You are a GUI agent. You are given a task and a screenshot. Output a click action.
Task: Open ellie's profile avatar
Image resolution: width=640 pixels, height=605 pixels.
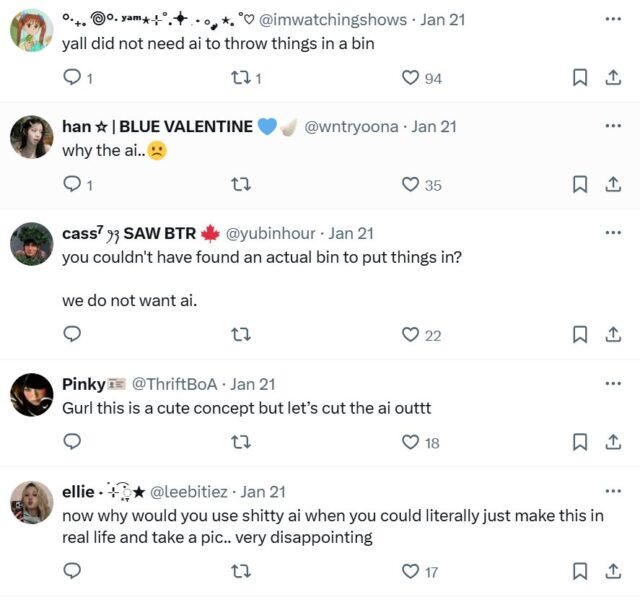pyautogui.click(x=31, y=502)
